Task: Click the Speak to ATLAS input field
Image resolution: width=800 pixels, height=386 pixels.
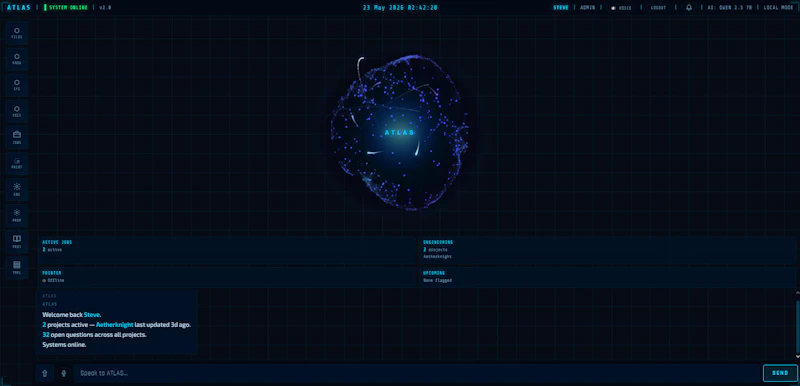Action: click(x=417, y=373)
